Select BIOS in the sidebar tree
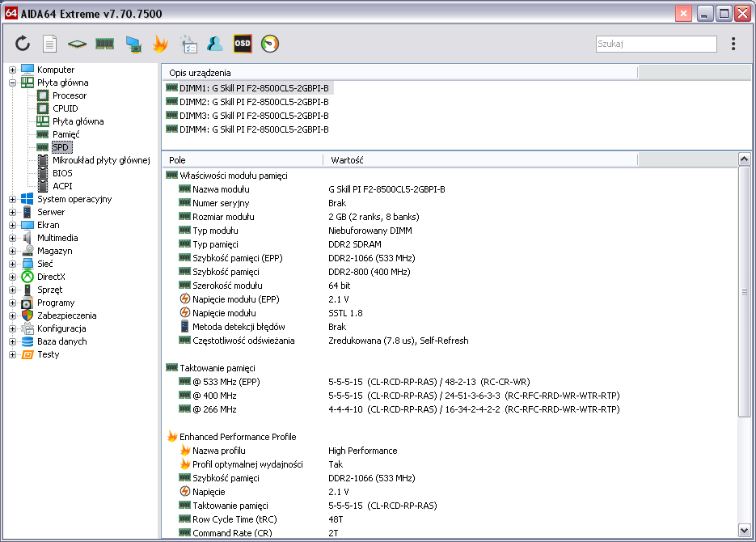This screenshot has width=756, height=542. (62, 173)
